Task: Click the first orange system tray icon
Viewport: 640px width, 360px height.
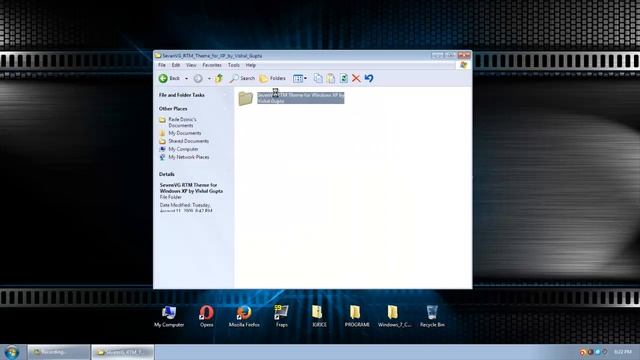Action: tap(583, 352)
